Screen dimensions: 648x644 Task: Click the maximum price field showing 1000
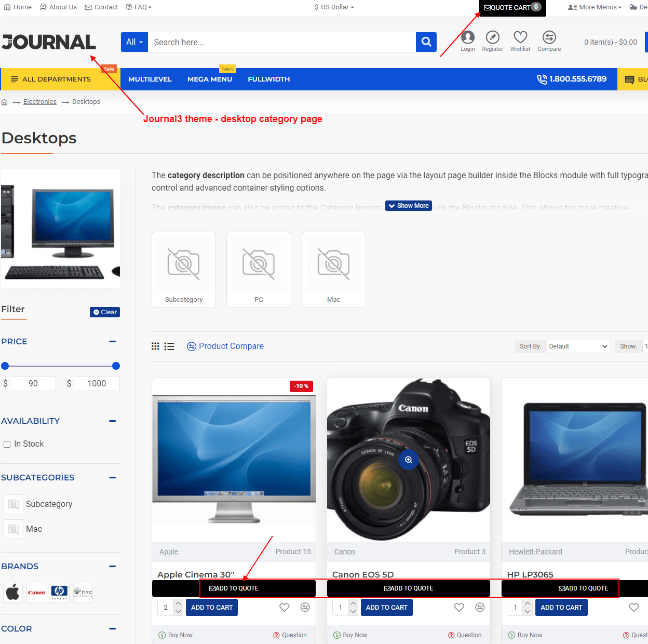point(97,384)
